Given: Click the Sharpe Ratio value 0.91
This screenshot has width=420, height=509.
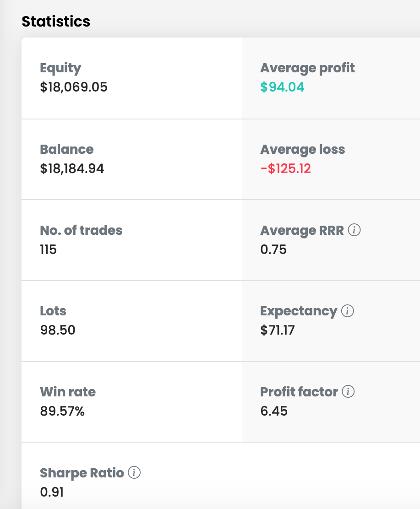Looking at the screenshot, I should pos(52,492).
